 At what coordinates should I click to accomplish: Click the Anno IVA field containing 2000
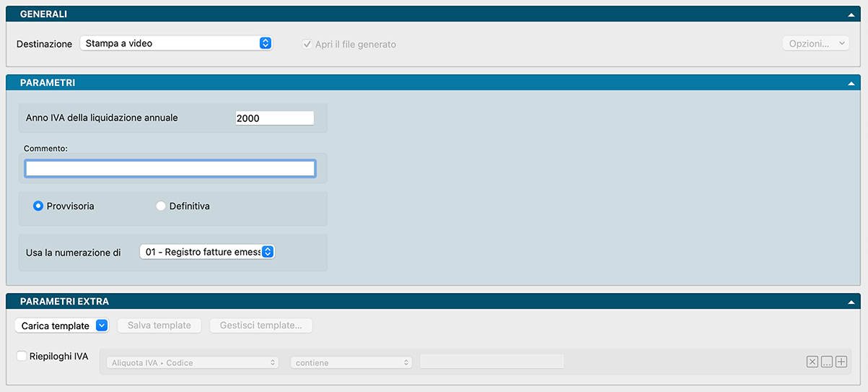(274, 118)
